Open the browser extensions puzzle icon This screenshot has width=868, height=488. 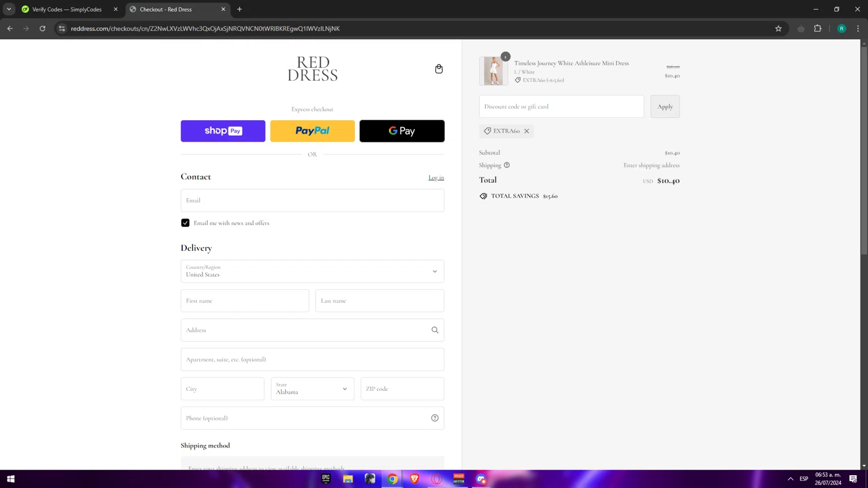(x=818, y=28)
